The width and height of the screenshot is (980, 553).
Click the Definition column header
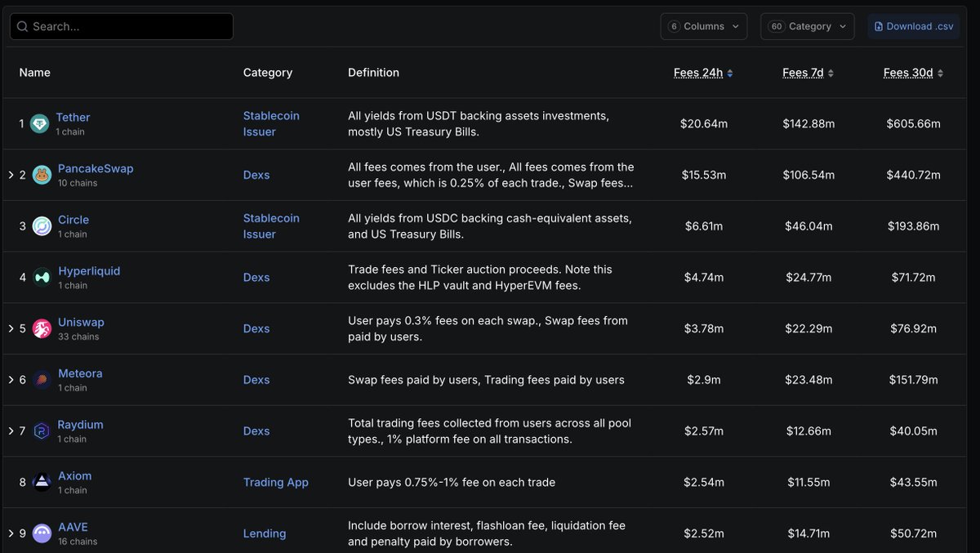[x=374, y=73]
